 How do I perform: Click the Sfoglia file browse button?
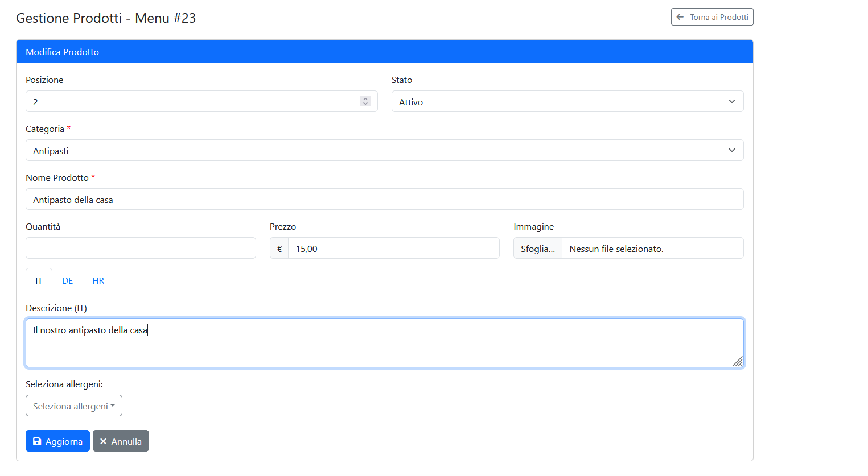pyautogui.click(x=537, y=249)
